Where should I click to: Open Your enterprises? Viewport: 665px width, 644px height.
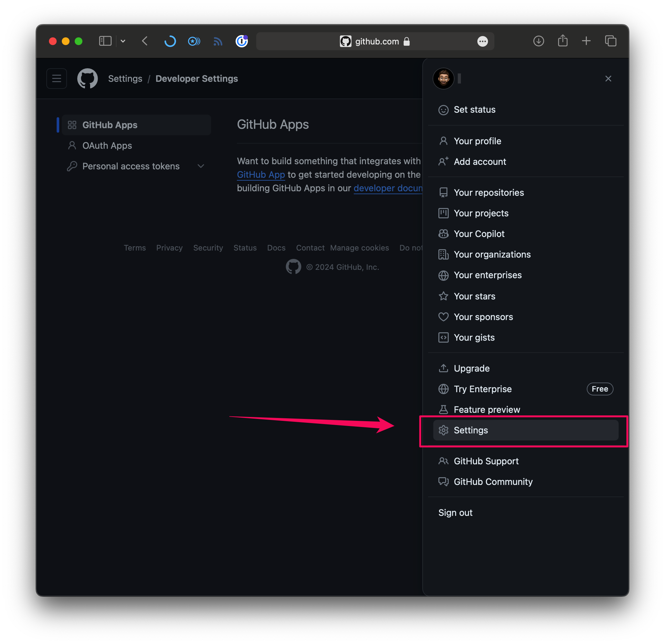526,275
